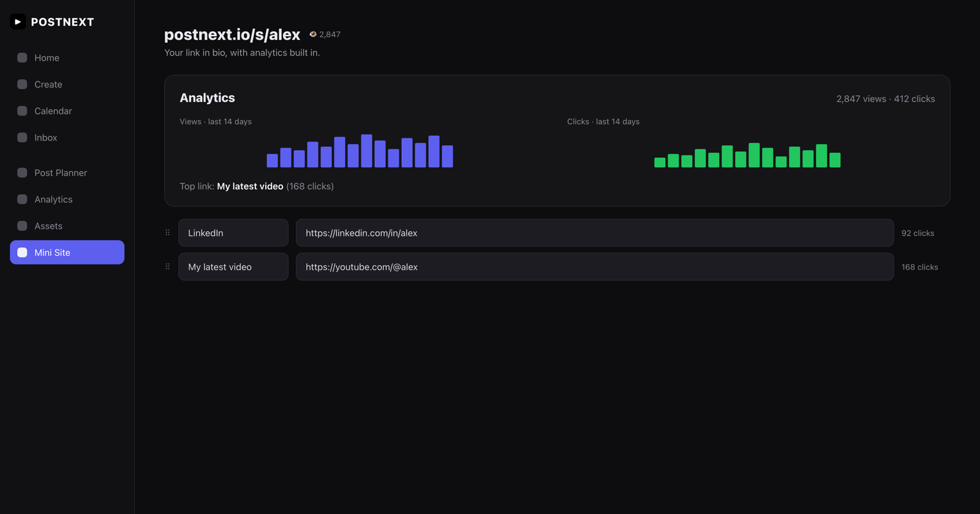Click the green clicks bar chart
980x514 pixels.
pos(747,155)
